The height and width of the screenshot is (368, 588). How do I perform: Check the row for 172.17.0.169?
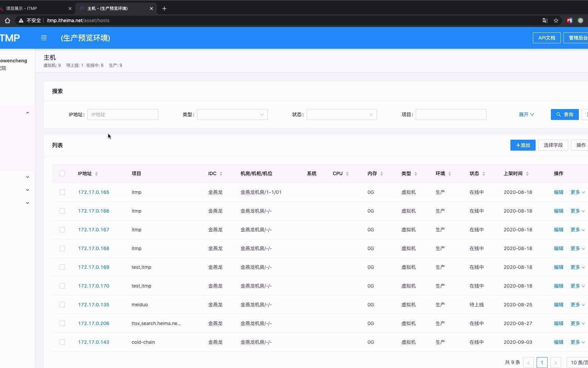click(62, 267)
